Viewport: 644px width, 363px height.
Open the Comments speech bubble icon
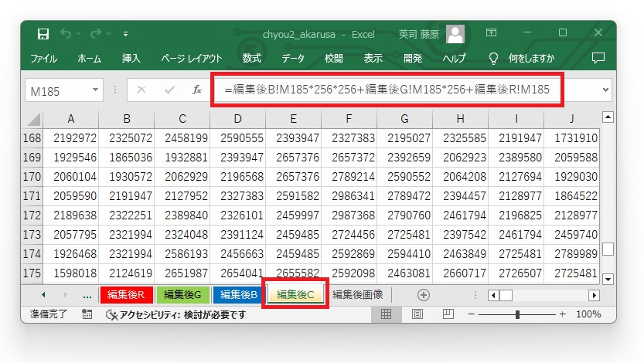(598, 58)
